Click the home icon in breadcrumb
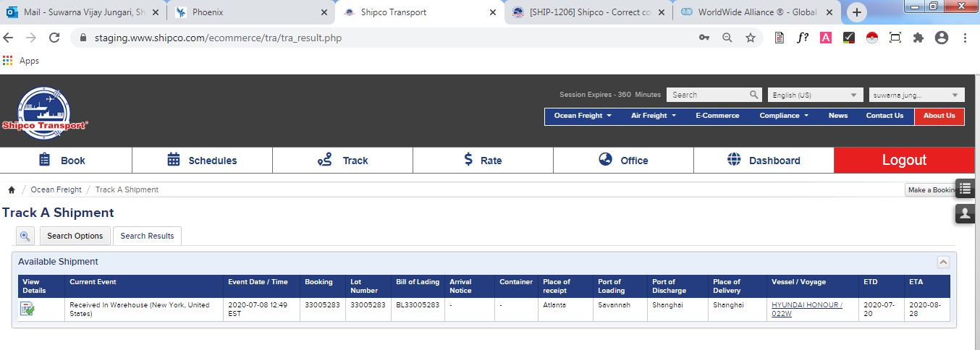The width and height of the screenshot is (980, 350). point(12,189)
